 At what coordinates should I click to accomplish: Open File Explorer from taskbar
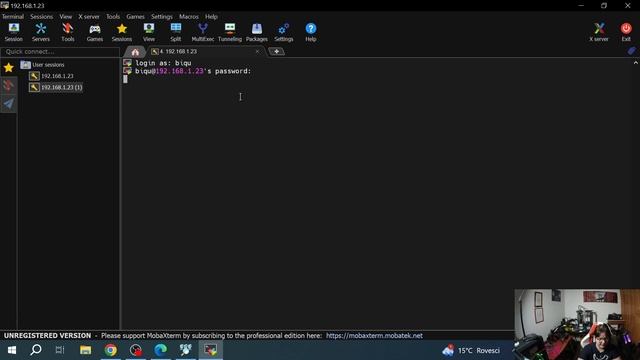pyautogui.click(x=85, y=350)
